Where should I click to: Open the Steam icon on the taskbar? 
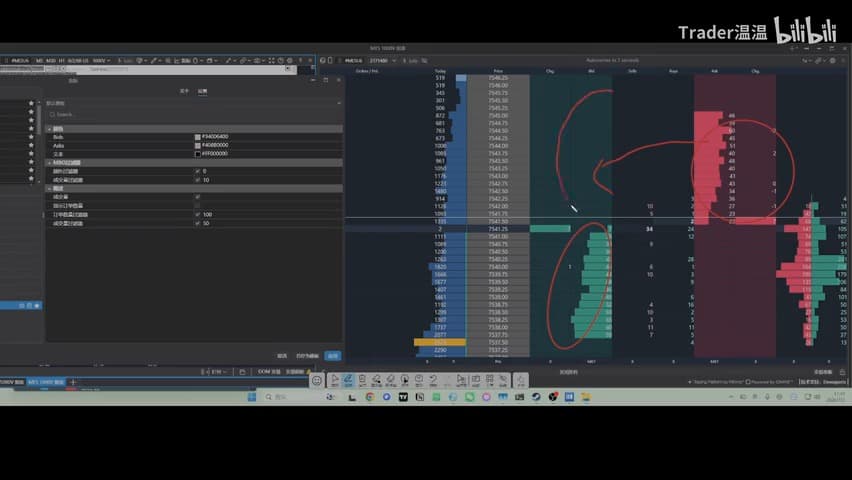[x=536, y=397]
